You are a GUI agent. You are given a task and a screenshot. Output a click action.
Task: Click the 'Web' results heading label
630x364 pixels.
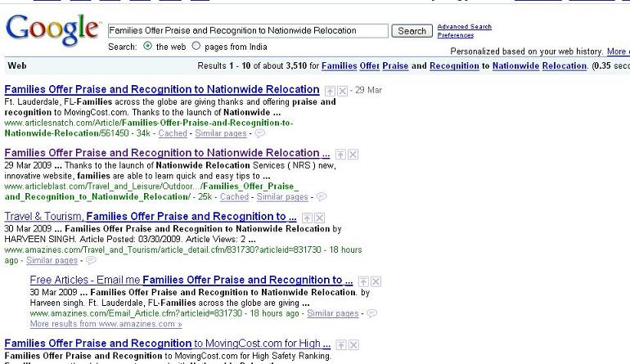[17, 66]
